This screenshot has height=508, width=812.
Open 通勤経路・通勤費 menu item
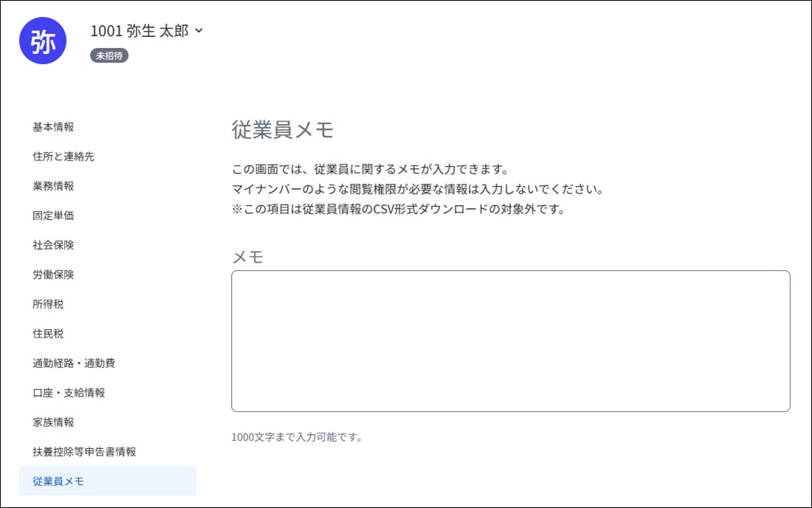[x=74, y=363]
